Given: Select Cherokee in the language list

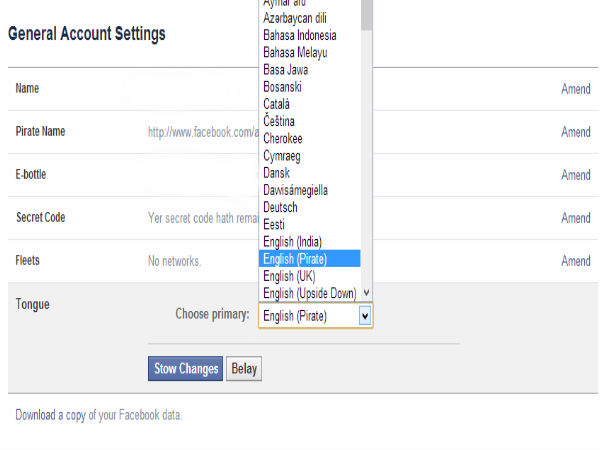Looking at the screenshot, I should [x=283, y=139].
